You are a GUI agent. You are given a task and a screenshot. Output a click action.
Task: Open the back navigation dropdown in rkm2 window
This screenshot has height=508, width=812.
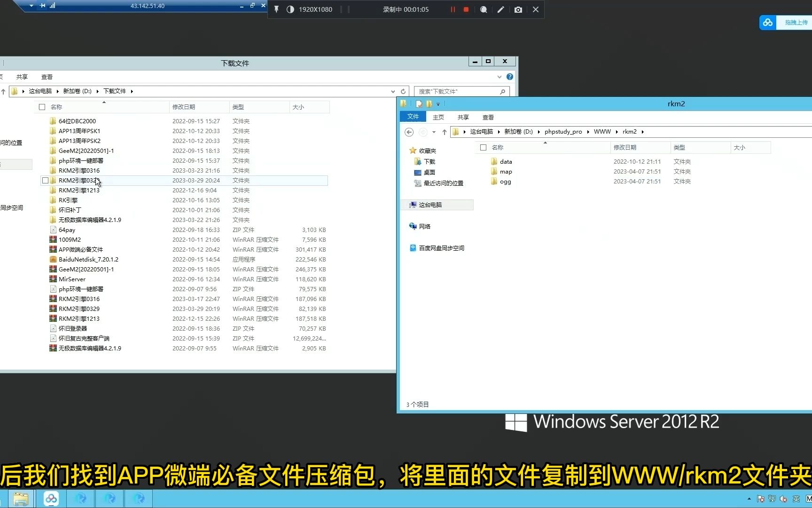tap(433, 132)
